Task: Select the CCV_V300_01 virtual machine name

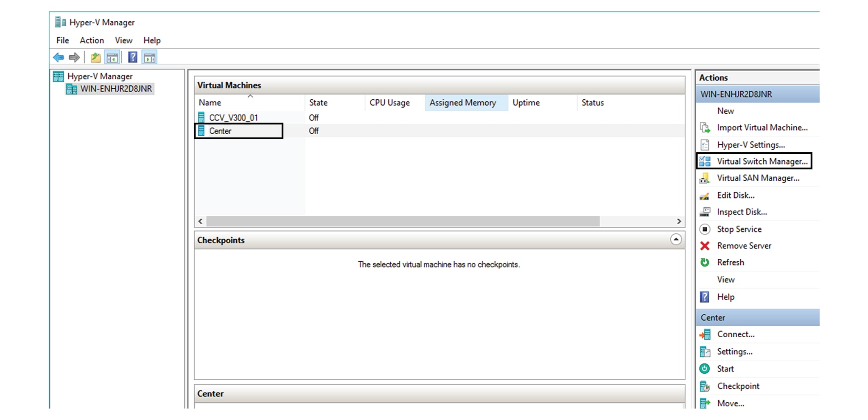Action: pos(233,118)
